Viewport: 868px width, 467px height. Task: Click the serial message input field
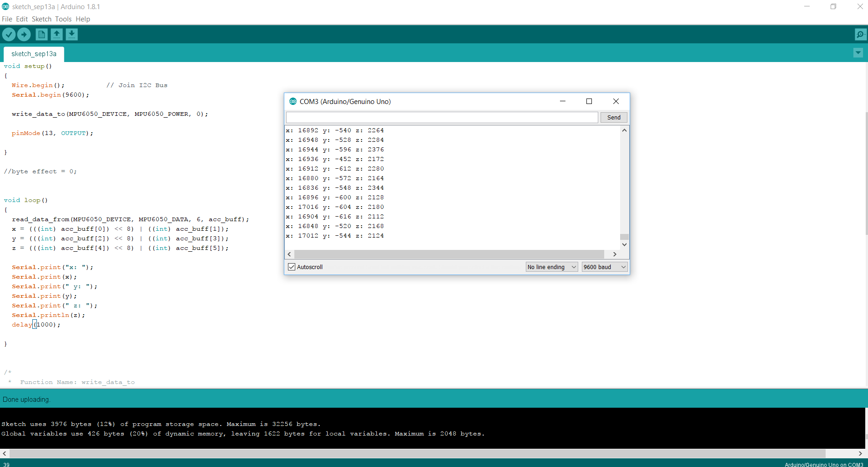(x=442, y=117)
